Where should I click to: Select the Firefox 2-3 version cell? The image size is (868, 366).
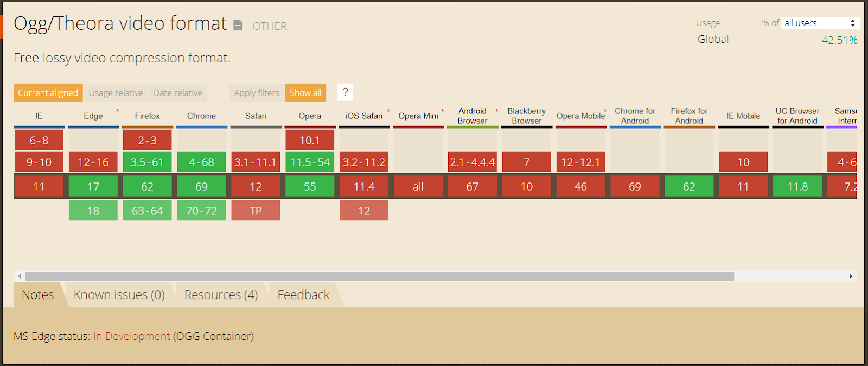pyautogui.click(x=148, y=140)
